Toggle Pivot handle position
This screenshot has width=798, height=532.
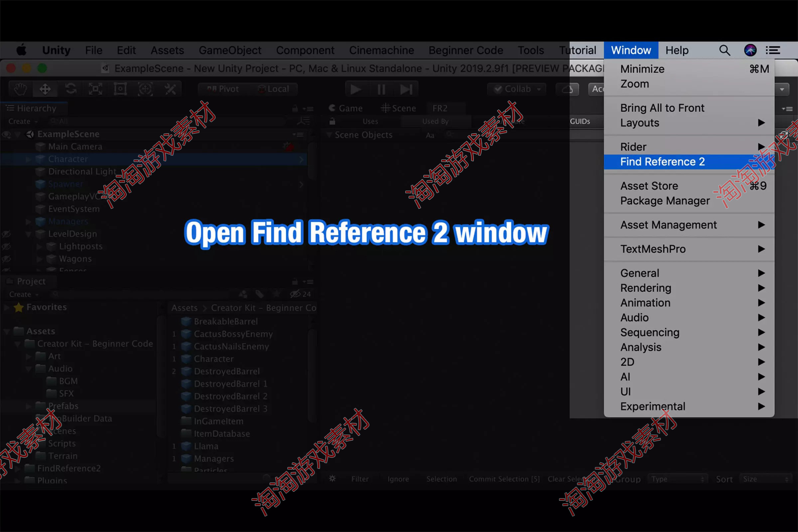(x=222, y=89)
